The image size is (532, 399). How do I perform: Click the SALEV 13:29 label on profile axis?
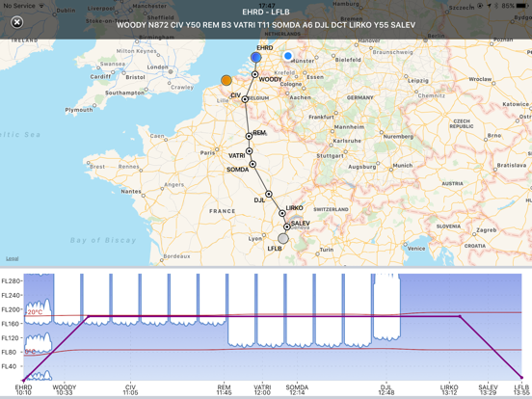coord(489,389)
